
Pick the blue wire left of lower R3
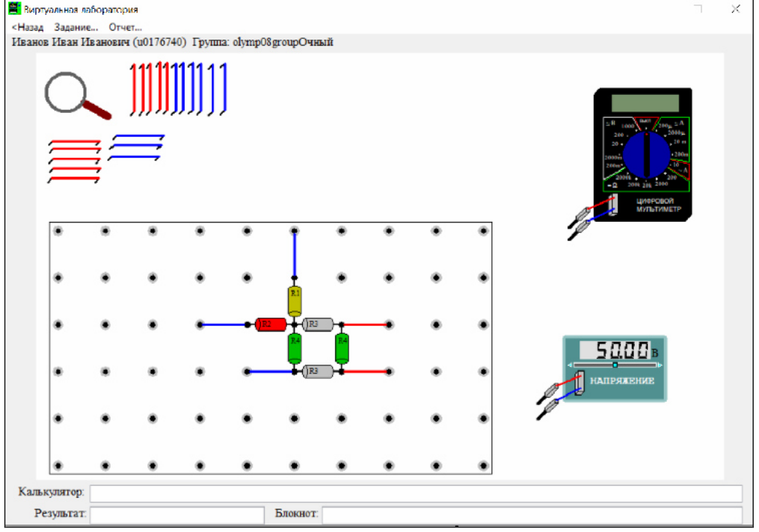point(271,371)
